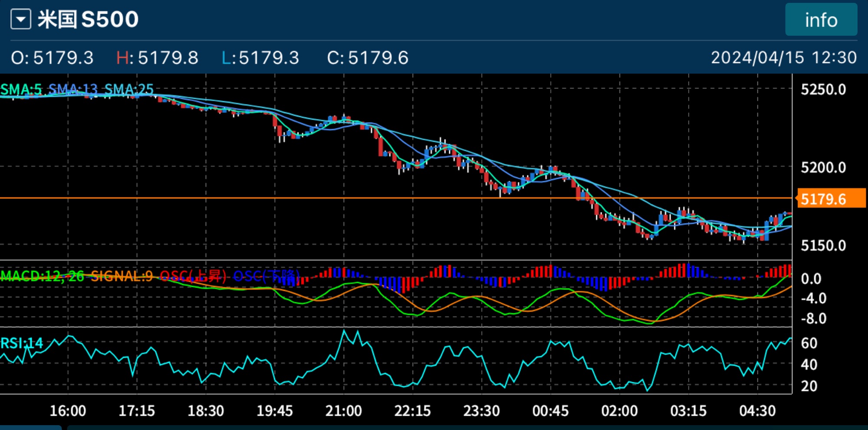Click the high price H: 5179.8 value
The image size is (868, 430).
[x=157, y=58]
